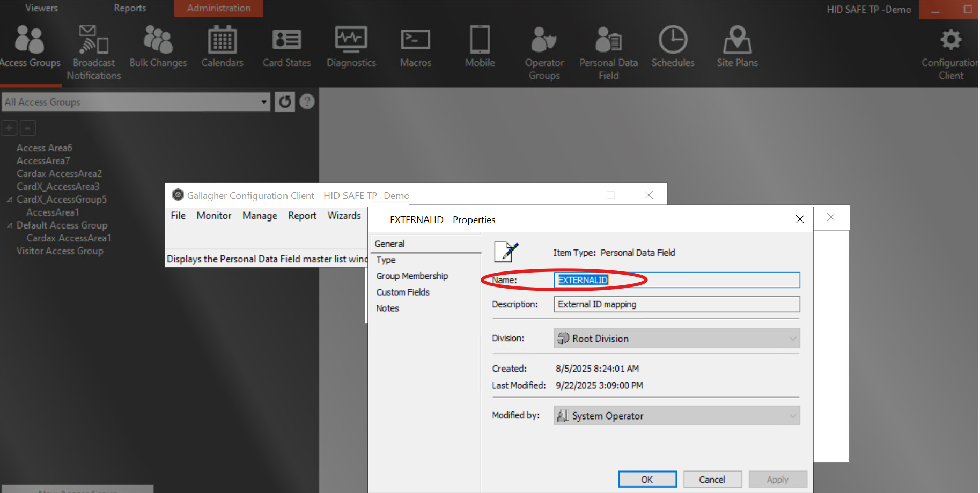Click the Description field External ID mapping
Image resolution: width=980 pixels, height=493 pixels.
677,304
